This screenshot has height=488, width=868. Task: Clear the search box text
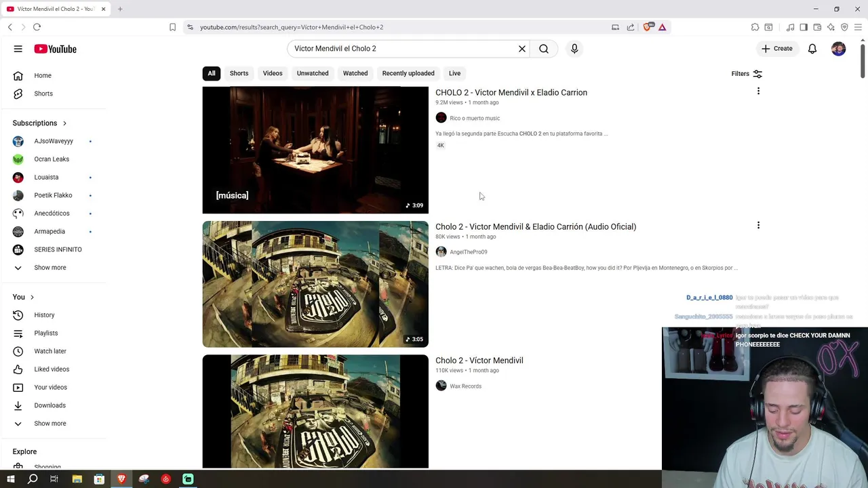(522, 49)
